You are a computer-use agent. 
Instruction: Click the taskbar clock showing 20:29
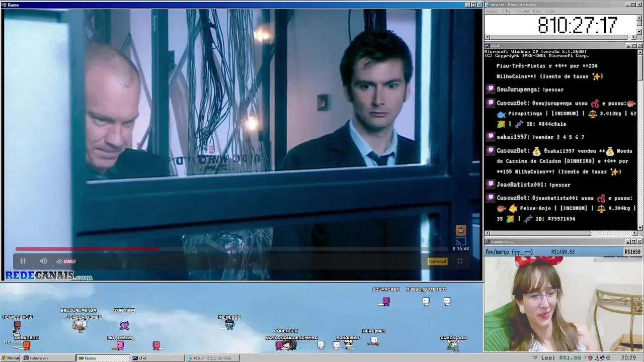click(628, 358)
